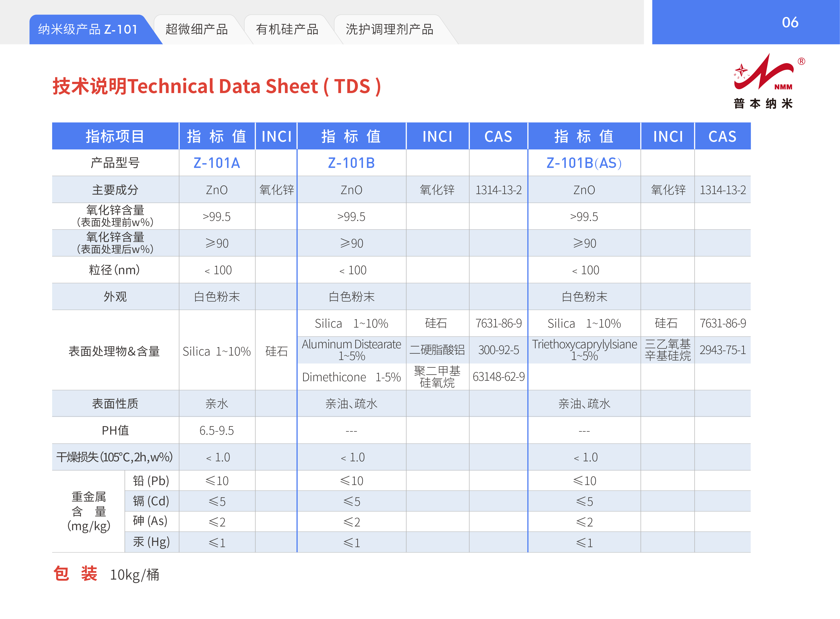Select the 纳米级产品 Z-101 tab
This screenshot has height=619, width=840.
pos(88,30)
